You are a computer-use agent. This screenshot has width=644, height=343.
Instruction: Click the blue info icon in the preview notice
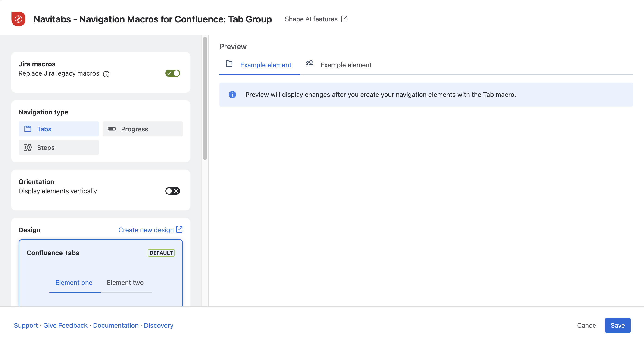(x=232, y=95)
